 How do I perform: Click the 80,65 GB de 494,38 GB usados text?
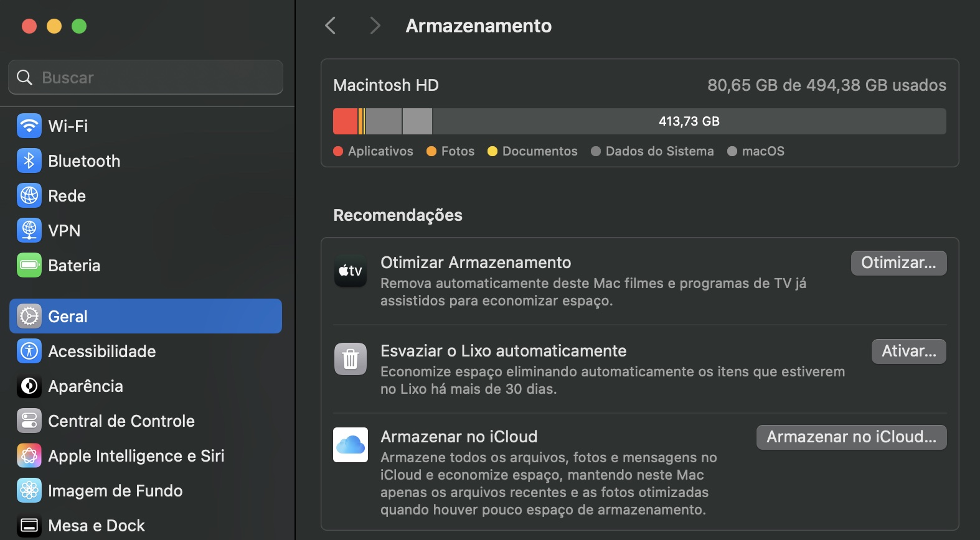[x=827, y=85]
